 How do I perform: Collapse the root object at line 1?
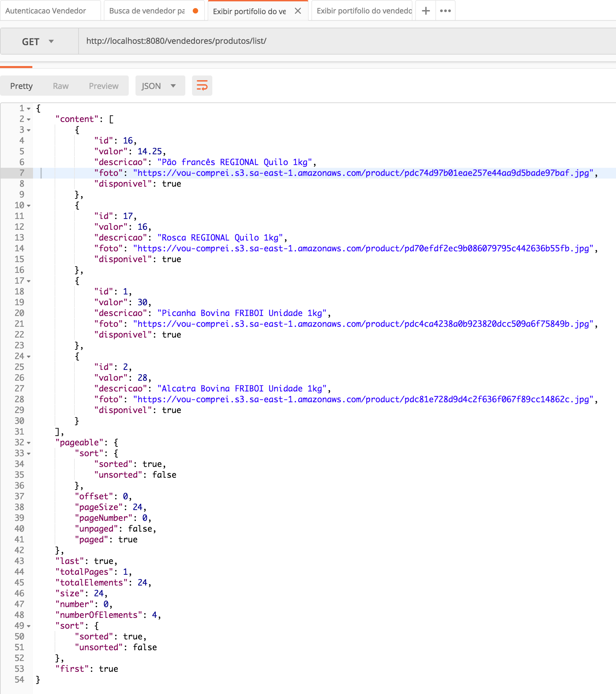(x=29, y=109)
